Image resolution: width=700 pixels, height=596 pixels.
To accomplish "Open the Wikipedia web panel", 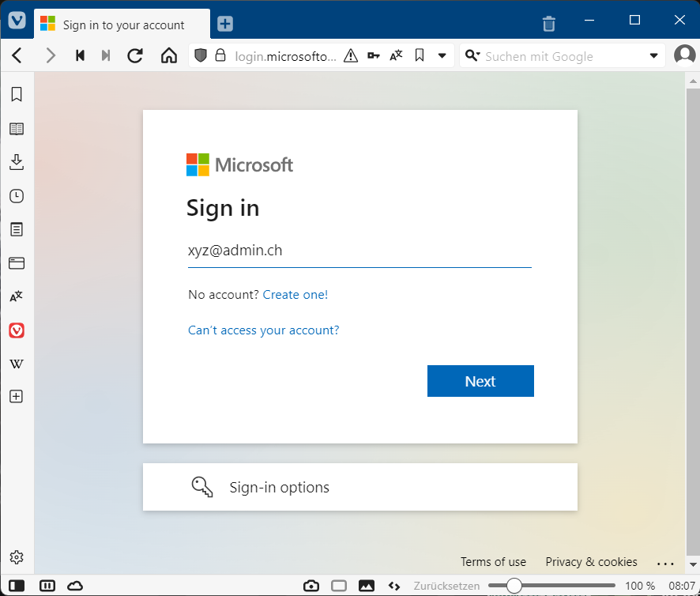I will [x=16, y=364].
